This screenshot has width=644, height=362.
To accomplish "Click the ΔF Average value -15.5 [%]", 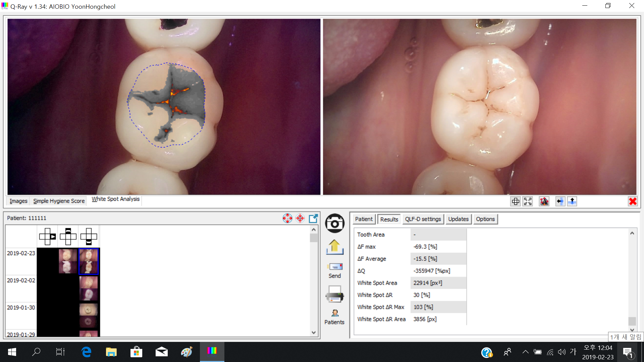I will click(425, 259).
